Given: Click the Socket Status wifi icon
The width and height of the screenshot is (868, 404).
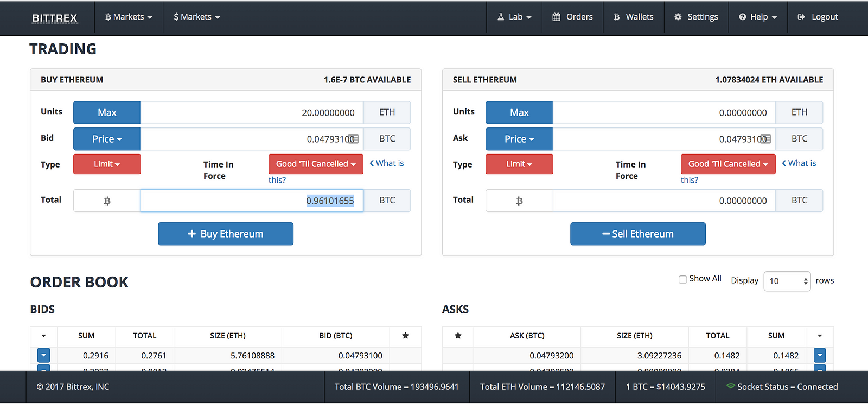Looking at the screenshot, I should tap(731, 387).
